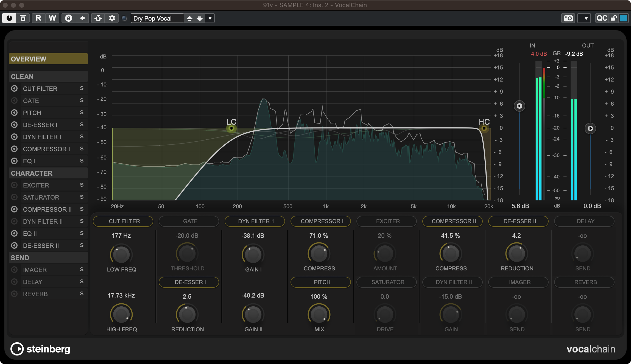Open the preset management dropdown arrow
This screenshot has width=631, height=364.
210,18
